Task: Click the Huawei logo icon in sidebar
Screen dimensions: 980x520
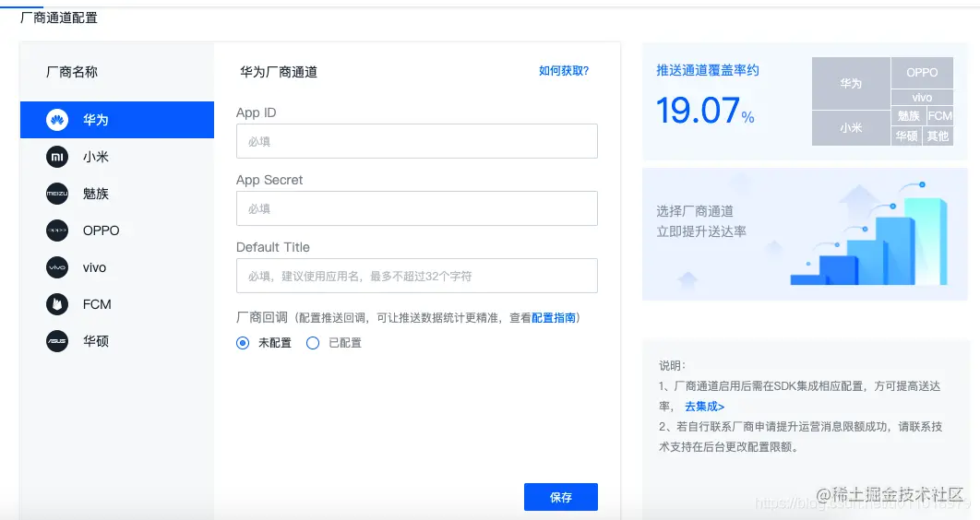Action: [57, 120]
